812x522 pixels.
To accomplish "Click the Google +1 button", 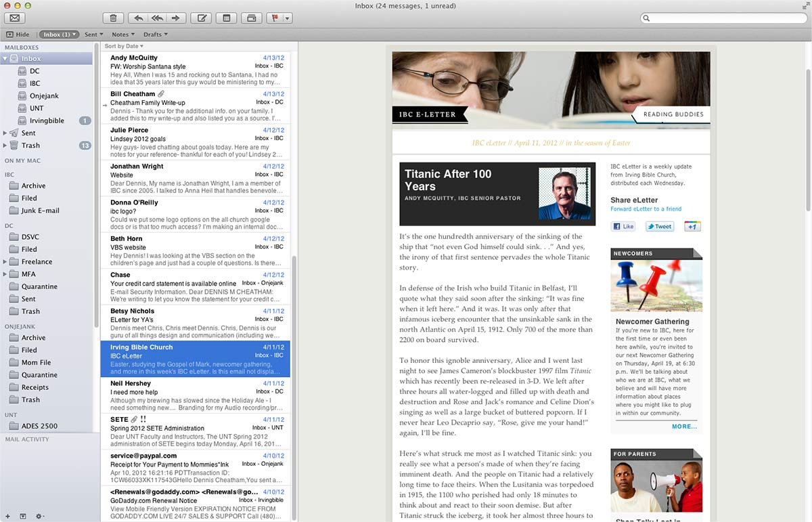I will click(692, 227).
